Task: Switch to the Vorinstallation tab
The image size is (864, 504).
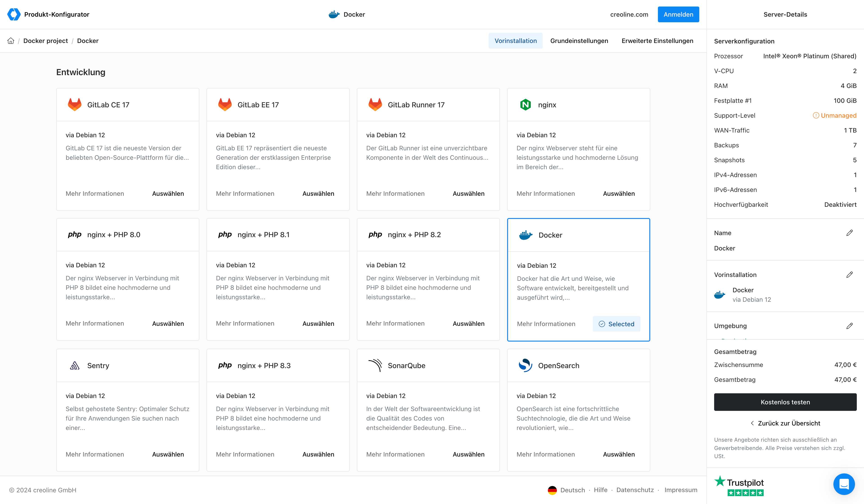Action: (515, 41)
